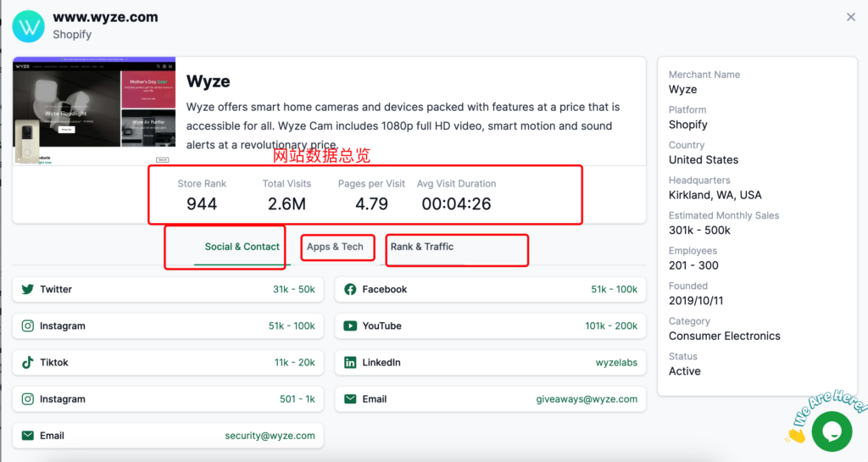Close the store details panel
The image size is (868, 462).
(851, 17)
